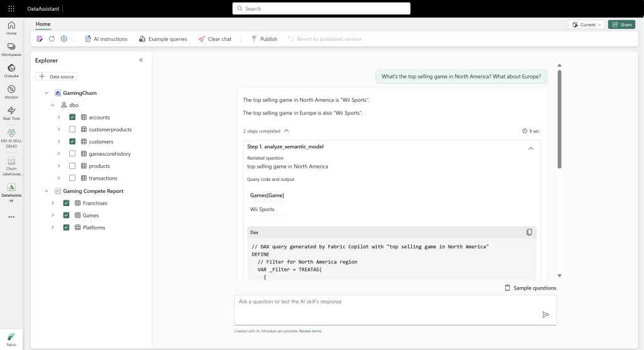Collapse the GamingChurn data source
Screen dimensions: 644x350
tap(47, 93)
